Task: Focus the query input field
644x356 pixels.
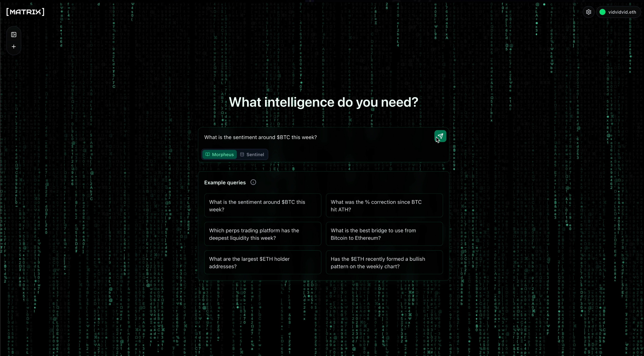Action: pyautogui.click(x=316, y=137)
